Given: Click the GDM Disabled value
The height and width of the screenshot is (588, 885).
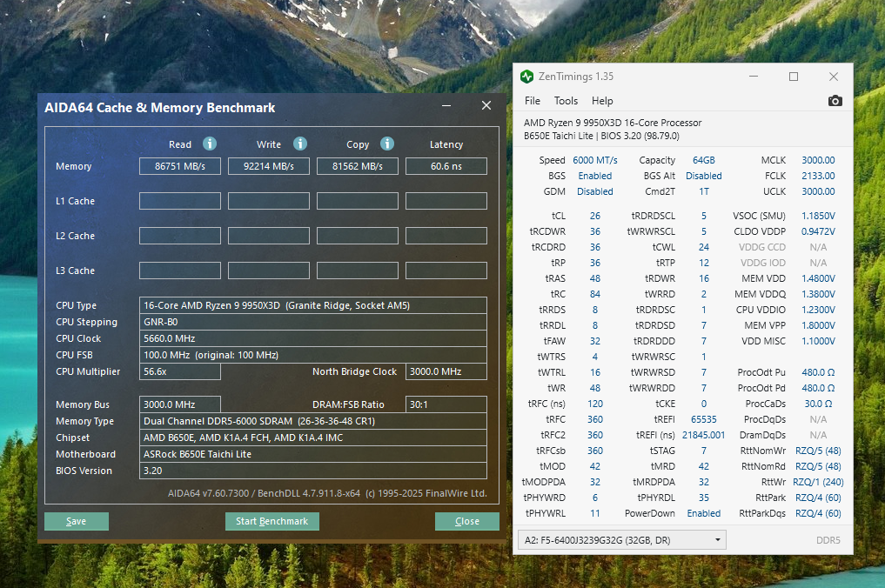Looking at the screenshot, I should [595, 192].
